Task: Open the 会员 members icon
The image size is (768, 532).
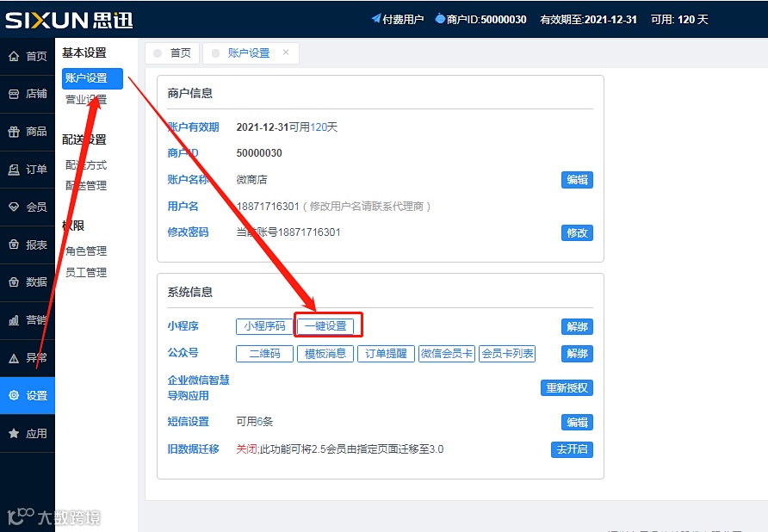Action: (28, 207)
